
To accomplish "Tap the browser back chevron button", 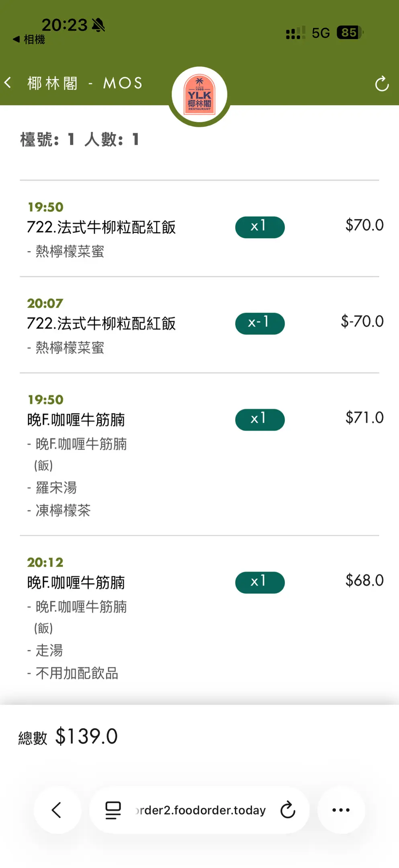I will tap(57, 810).
